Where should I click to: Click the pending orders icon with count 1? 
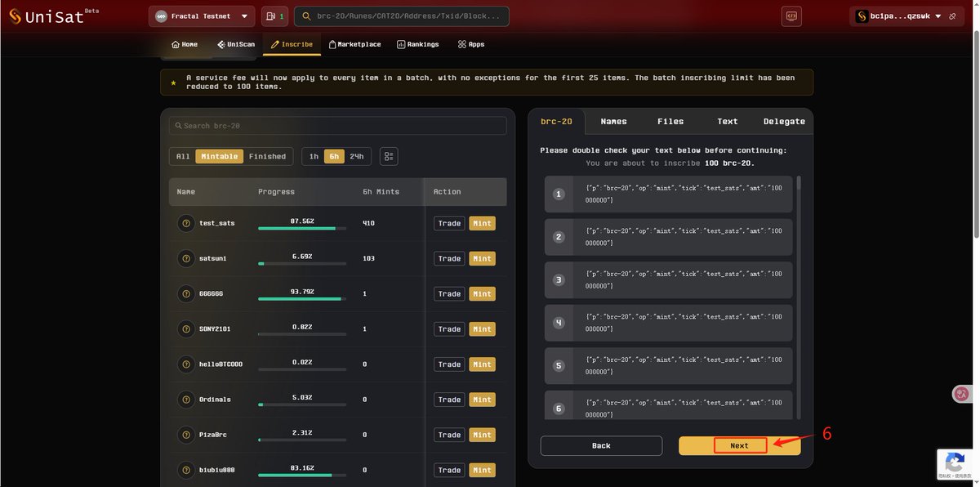pyautogui.click(x=274, y=16)
